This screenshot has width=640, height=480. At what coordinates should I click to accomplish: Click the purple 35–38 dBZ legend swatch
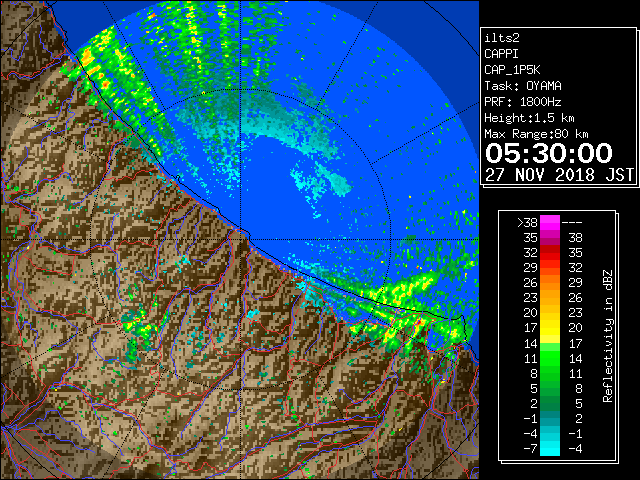(x=550, y=238)
